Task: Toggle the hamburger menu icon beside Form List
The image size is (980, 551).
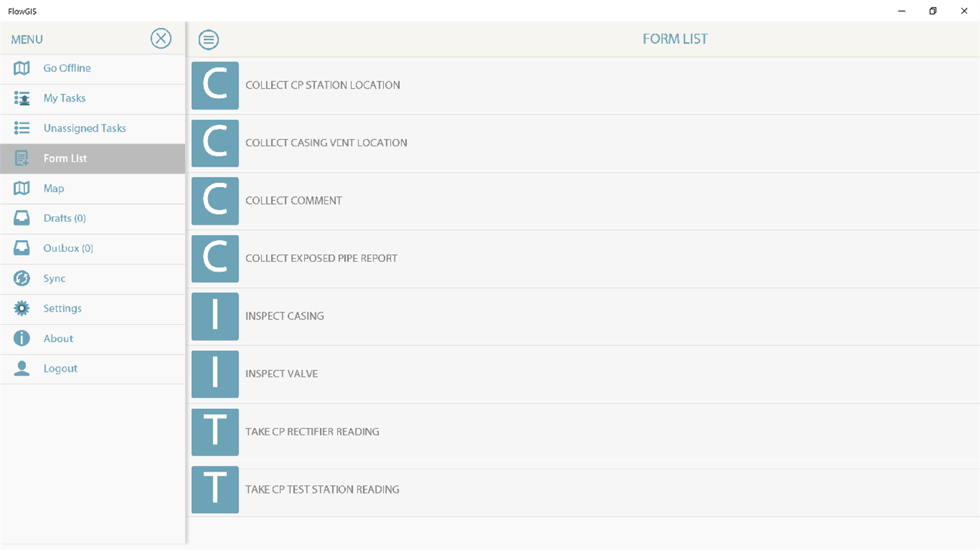Action: pos(209,40)
